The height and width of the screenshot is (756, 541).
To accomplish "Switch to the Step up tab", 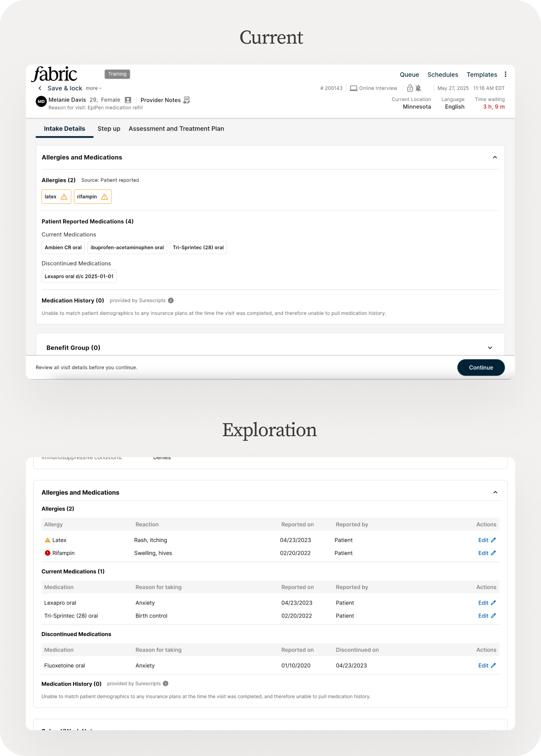I will [109, 129].
